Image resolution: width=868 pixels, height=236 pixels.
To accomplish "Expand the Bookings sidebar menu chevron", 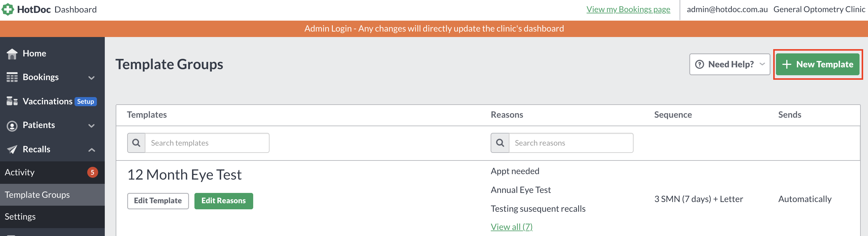I will click(x=91, y=78).
